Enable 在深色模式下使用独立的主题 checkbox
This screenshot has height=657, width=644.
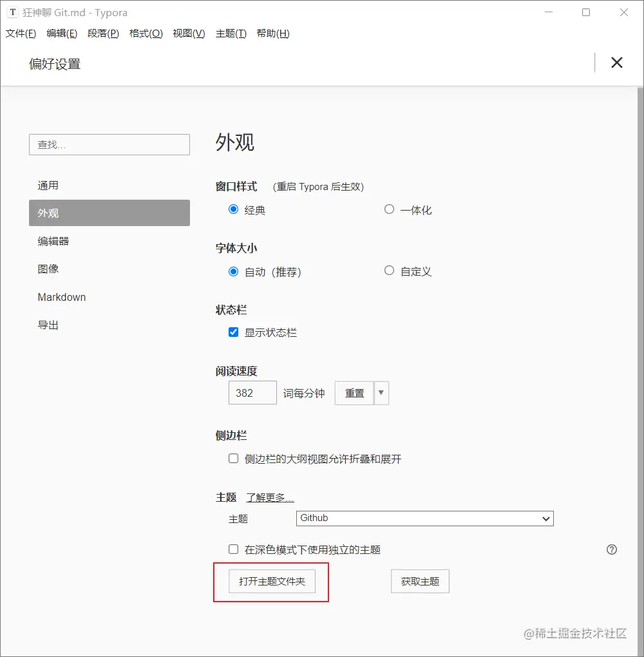233,549
